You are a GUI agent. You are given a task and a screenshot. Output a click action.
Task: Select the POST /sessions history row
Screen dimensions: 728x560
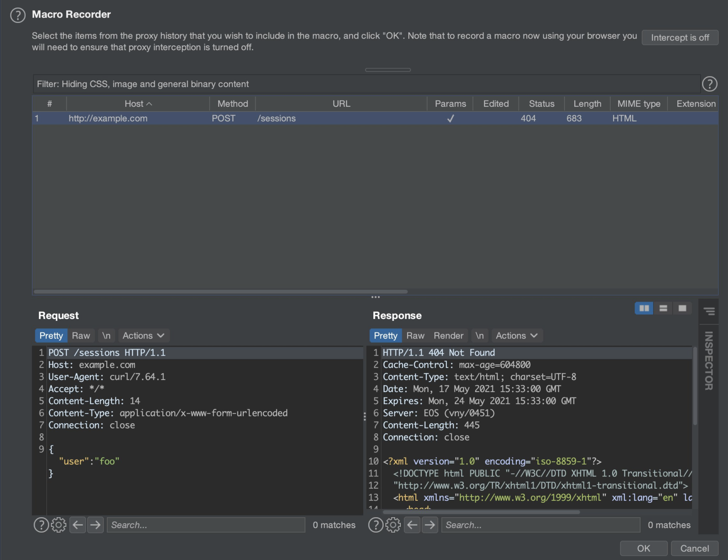(x=375, y=118)
